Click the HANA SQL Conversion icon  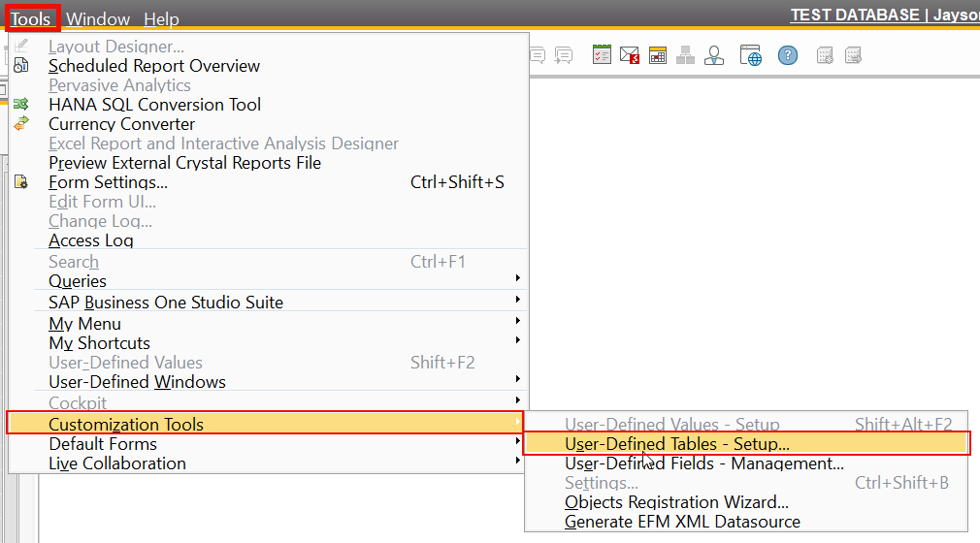pyautogui.click(x=20, y=104)
